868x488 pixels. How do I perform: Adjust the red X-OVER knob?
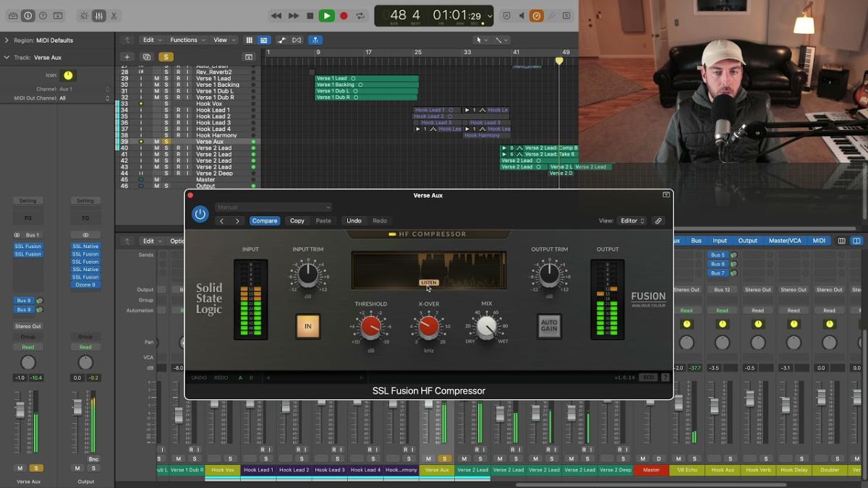[429, 327]
